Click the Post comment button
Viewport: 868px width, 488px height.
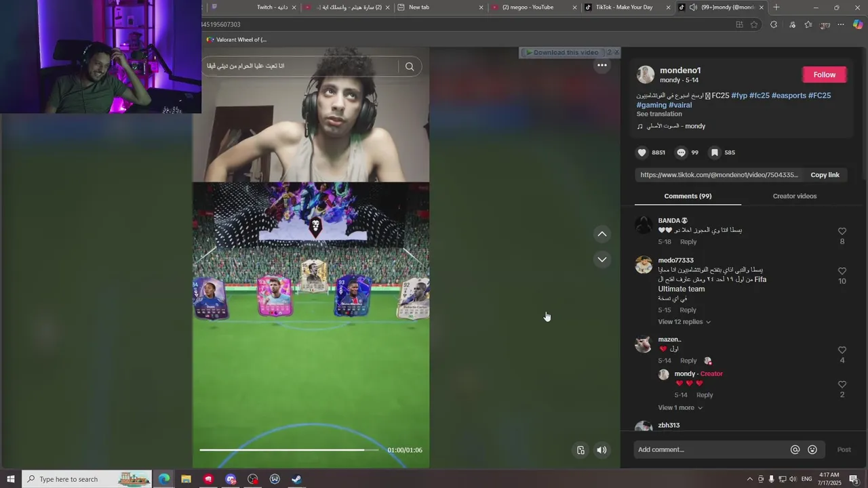pyautogui.click(x=844, y=449)
